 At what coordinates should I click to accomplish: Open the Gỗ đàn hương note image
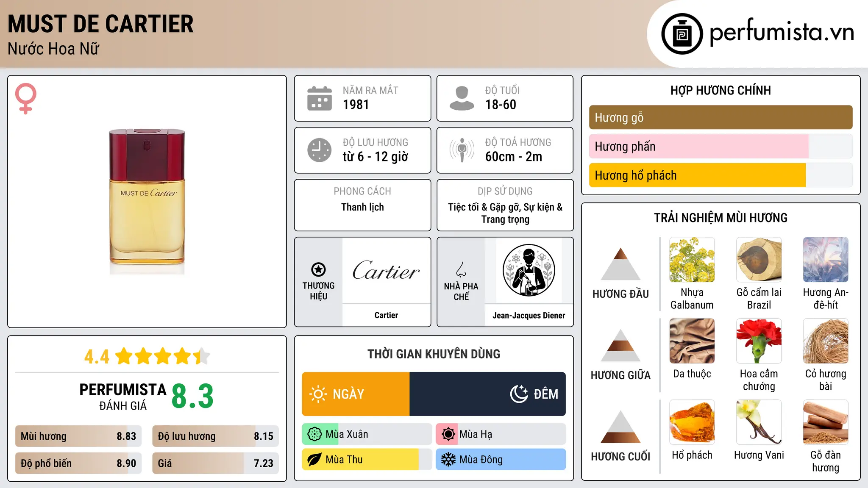tap(826, 422)
